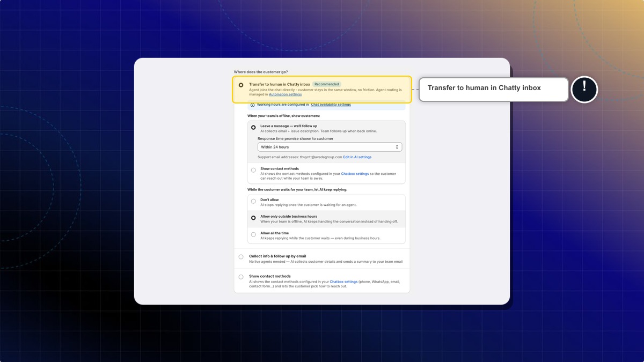Open the Automation settings link
This screenshot has width=644, height=362.
(x=285, y=94)
